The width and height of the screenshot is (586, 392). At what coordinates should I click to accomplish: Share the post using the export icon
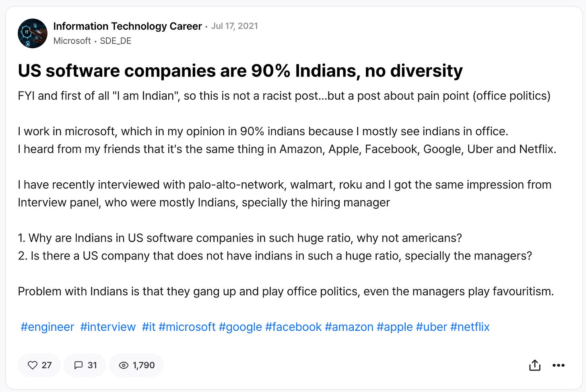[x=534, y=365]
